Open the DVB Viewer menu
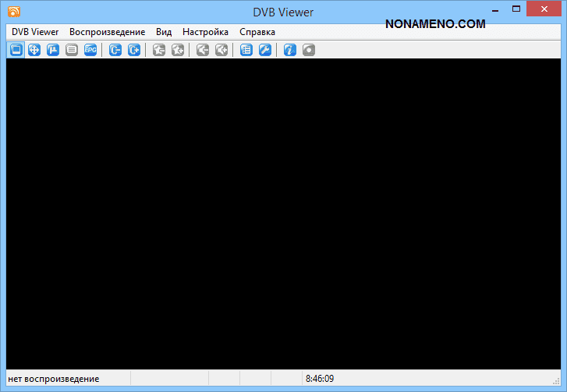The height and width of the screenshot is (392, 567). point(35,32)
